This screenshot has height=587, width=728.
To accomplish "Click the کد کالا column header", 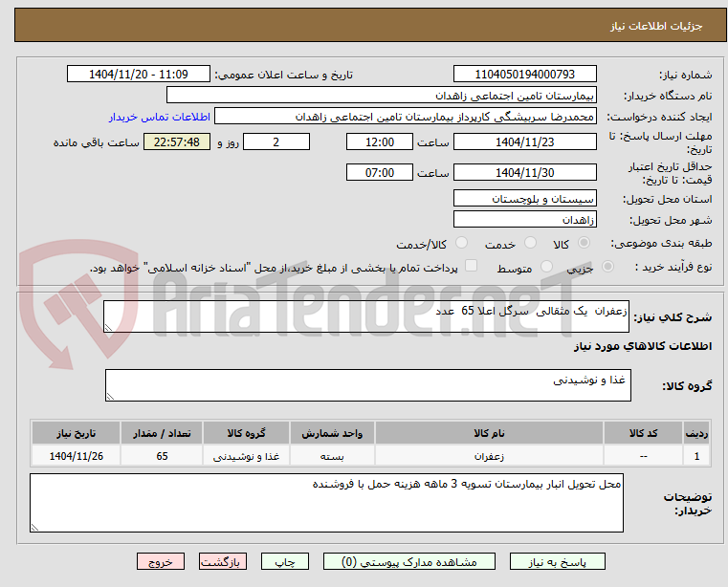I will tap(643, 433).
